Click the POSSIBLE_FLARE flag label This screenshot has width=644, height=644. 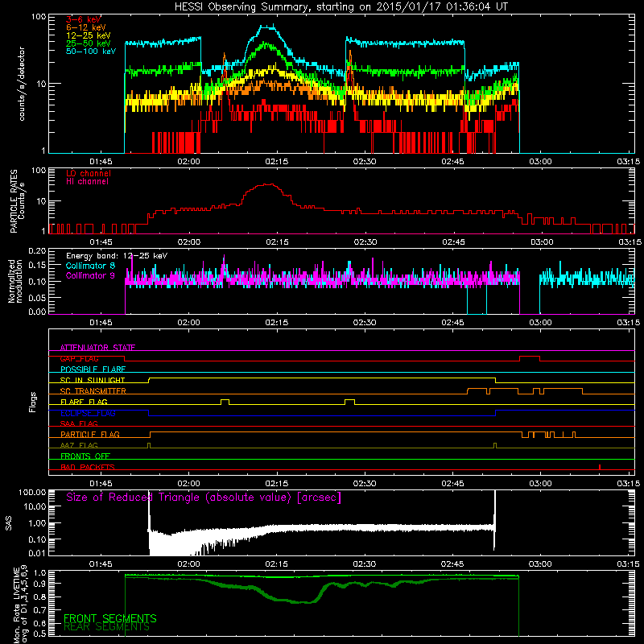pyautogui.click(x=93, y=369)
